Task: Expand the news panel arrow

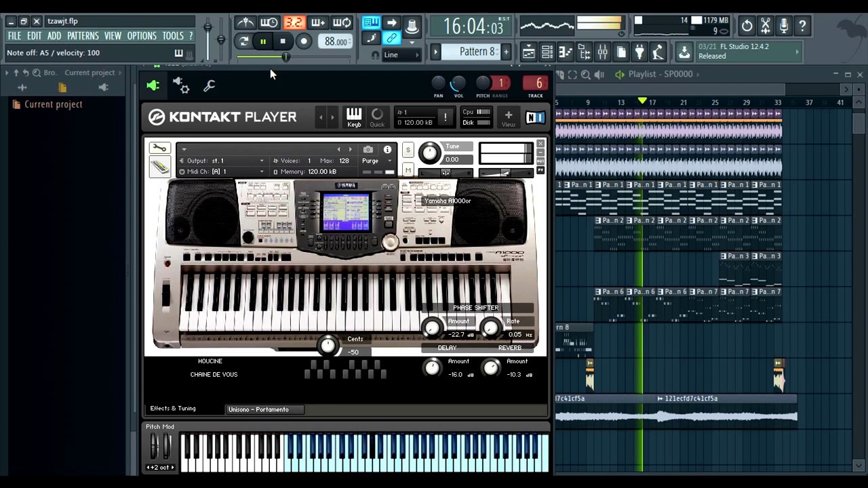Action: pos(797,52)
